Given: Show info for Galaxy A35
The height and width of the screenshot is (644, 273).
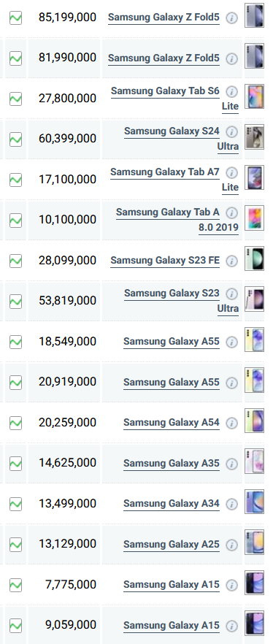Looking at the screenshot, I should point(232,464).
